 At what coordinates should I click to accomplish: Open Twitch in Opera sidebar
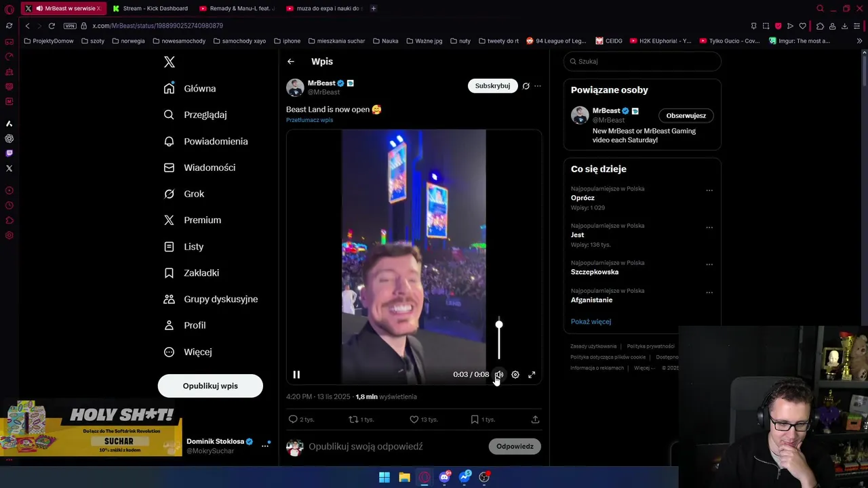point(9,153)
